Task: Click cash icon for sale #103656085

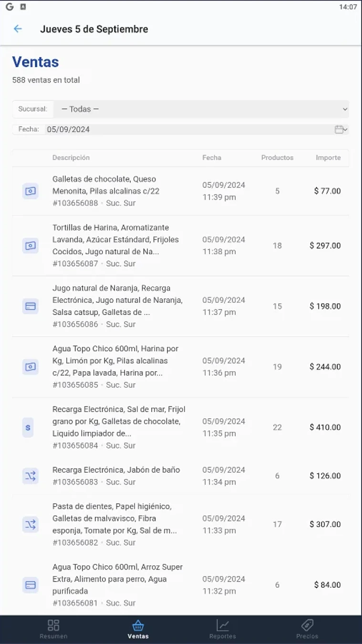Action: coord(31,367)
